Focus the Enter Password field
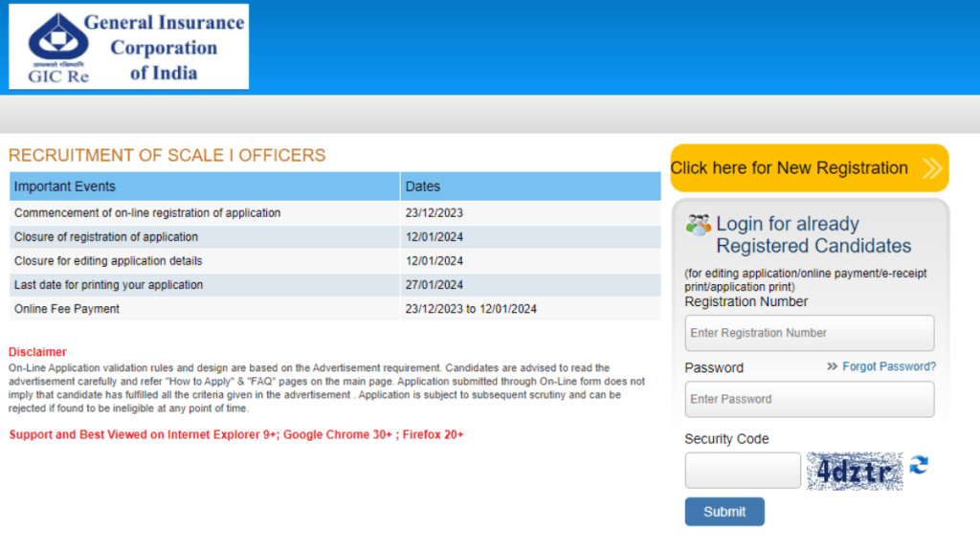The width and height of the screenshot is (980, 551). 809,399
